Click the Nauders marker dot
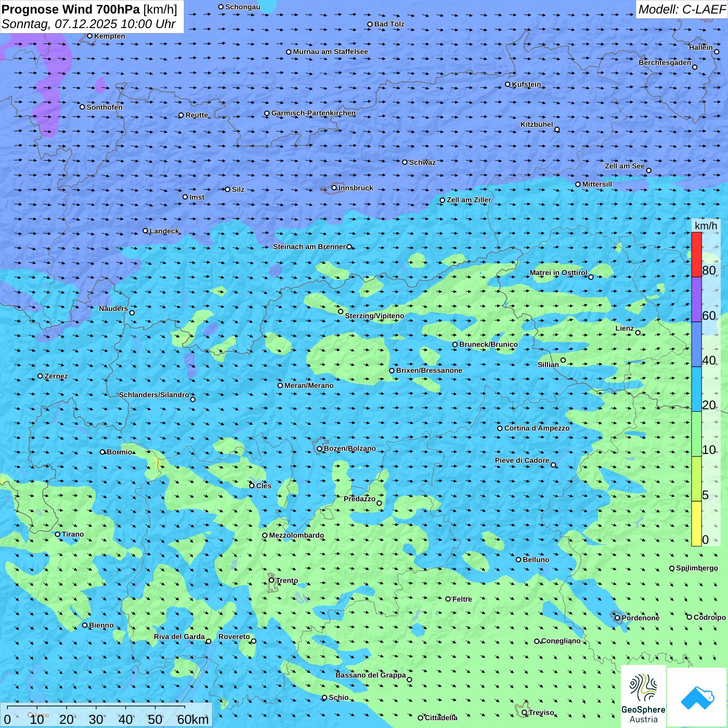Screen dimensions: 728x728 [x=132, y=313]
